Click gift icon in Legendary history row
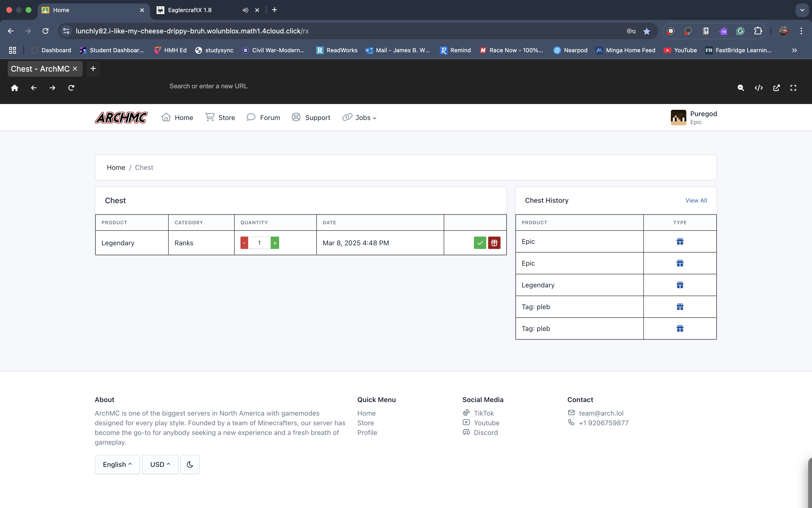Viewport: 812px width, 508px height. pyautogui.click(x=680, y=285)
